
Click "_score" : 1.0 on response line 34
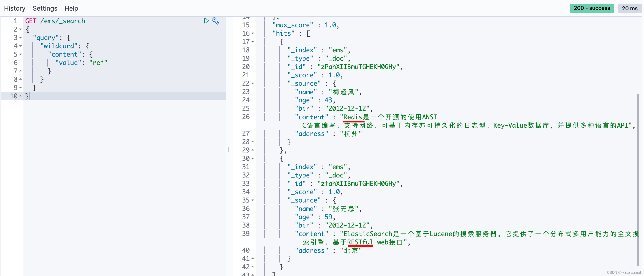(313, 192)
